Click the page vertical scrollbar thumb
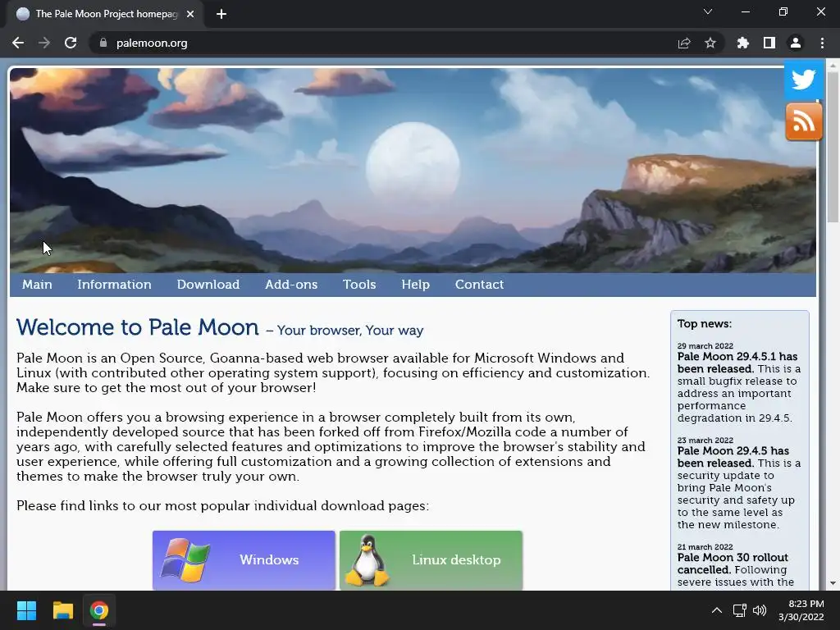The image size is (840, 630). pyautogui.click(x=833, y=146)
